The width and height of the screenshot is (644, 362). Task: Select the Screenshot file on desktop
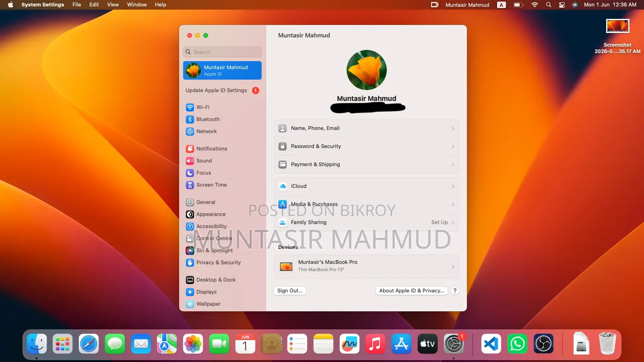tap(617, 36)
